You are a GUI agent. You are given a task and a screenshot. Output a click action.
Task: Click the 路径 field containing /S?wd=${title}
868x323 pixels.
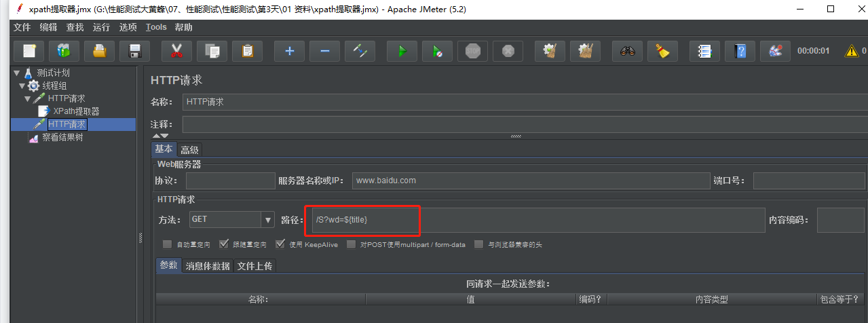pyautogui.click(x=537, y=220)
